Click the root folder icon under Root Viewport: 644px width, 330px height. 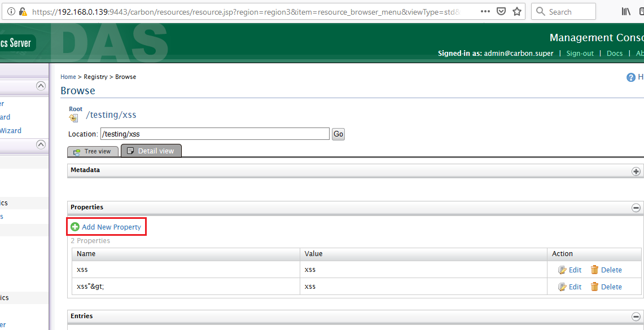(73, 118)
